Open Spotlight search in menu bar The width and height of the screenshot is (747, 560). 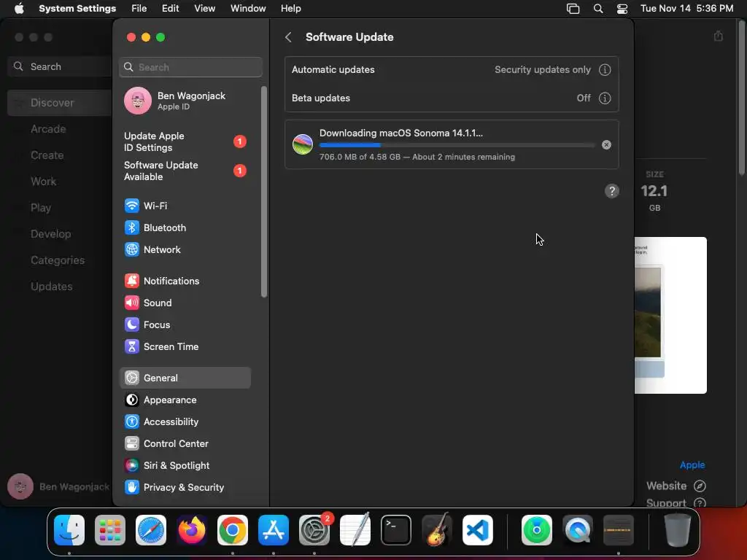point(598,9)
